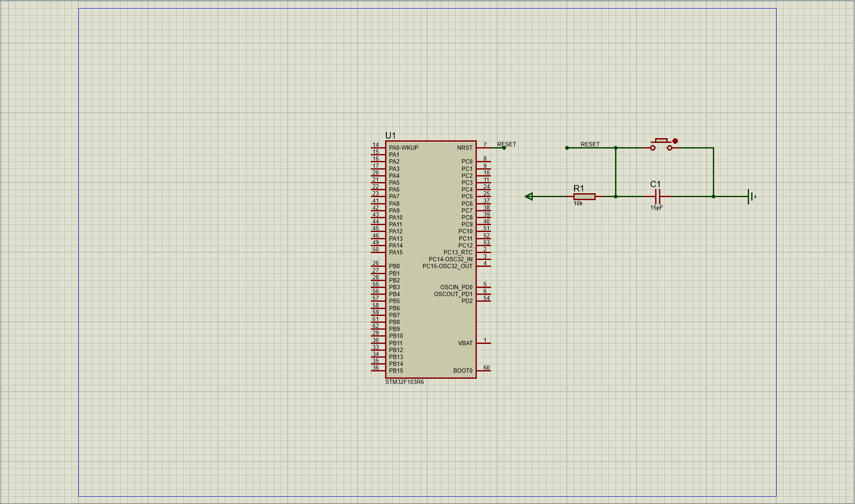This screenshot has height=504, width=855.
Task: Click the RESET net label on the button wire
Action: [590, 144]
